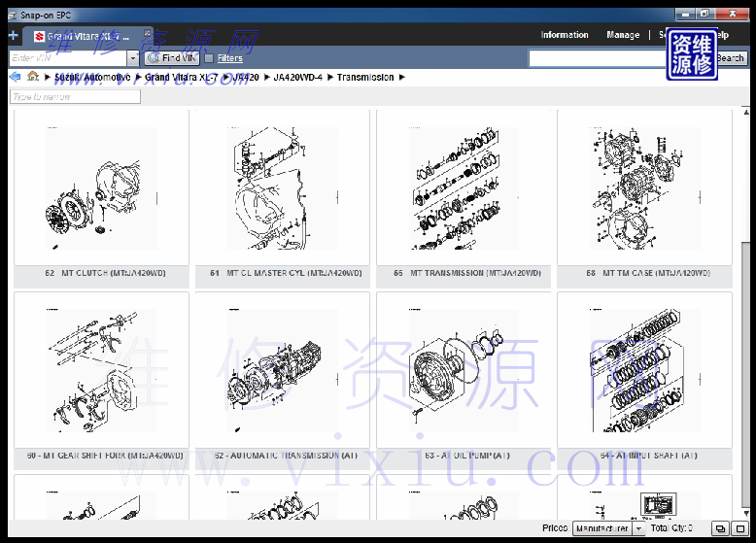Toggle the Filters checkbox
This screenshot has height=543, width=756.
[209, 58]
